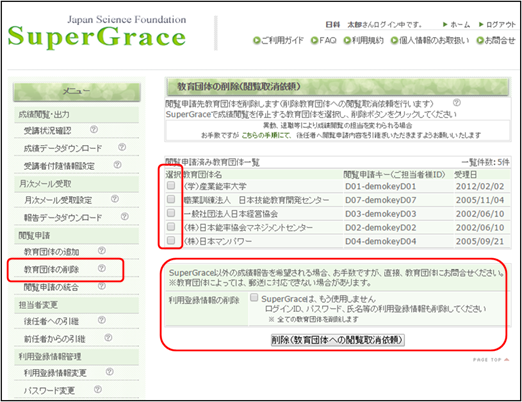
Task: Click help icon beside 報告データダウンロード
Action: click(x=125, y=217)
